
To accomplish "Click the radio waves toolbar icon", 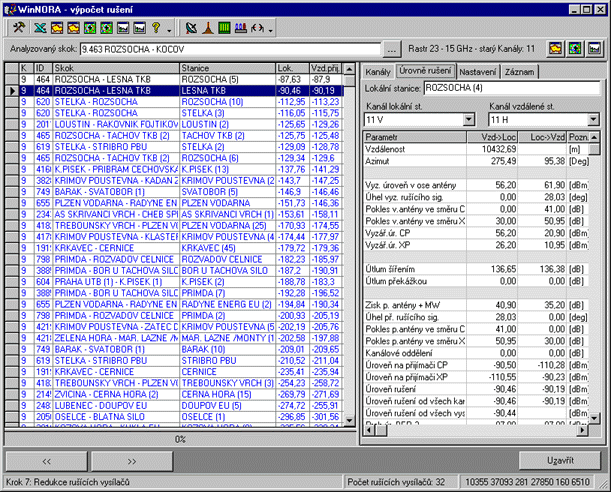I will [258, 26].
